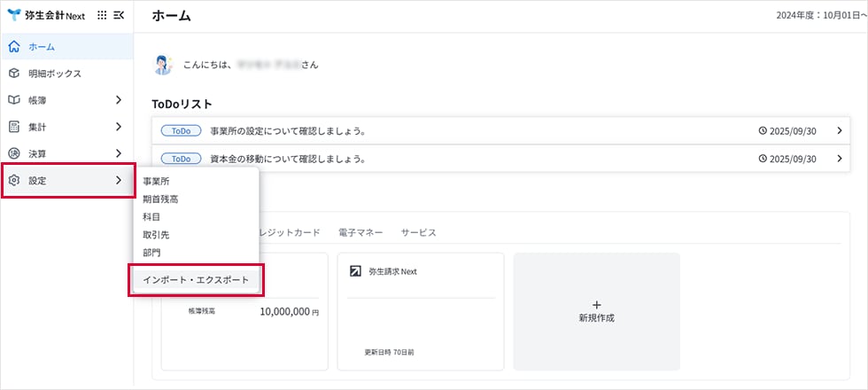Expand the 帳簿 submenu chevron

coord(119,100)
